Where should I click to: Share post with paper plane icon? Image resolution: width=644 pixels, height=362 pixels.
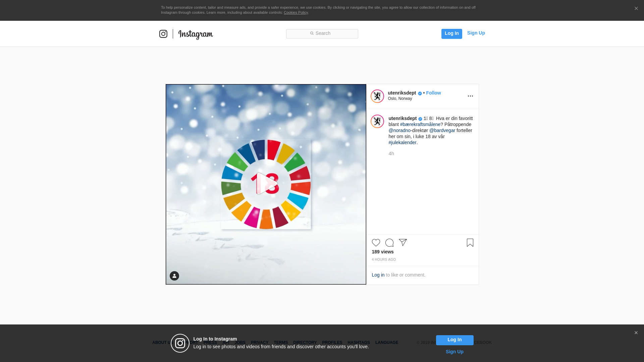tap(403, 242)
